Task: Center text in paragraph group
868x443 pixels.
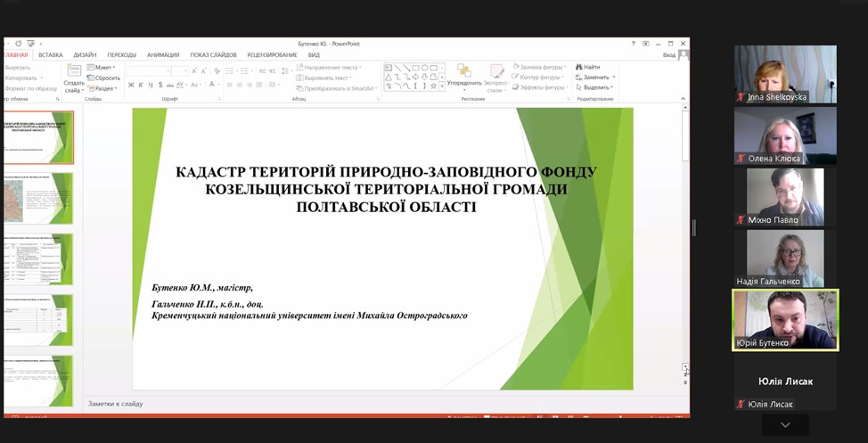Action: (x=239, y=85)
